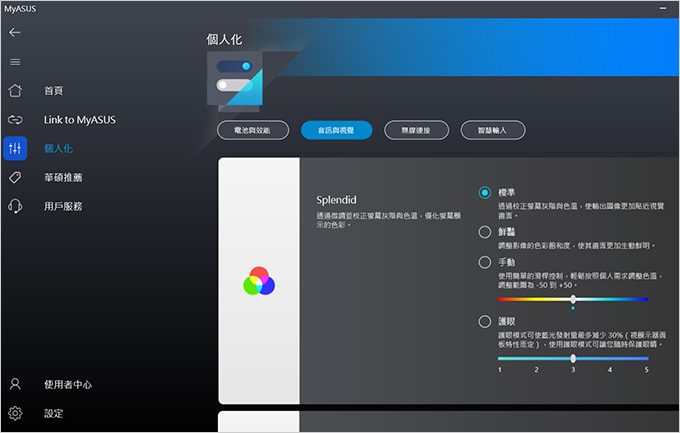Open the settings gear icon
Viewport: 680px width, 433px height.
click(15, 413)
